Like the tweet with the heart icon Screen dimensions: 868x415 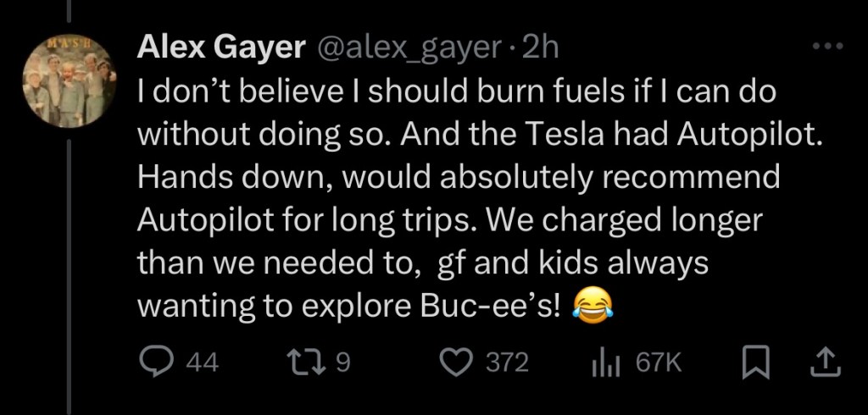[459, 362]
